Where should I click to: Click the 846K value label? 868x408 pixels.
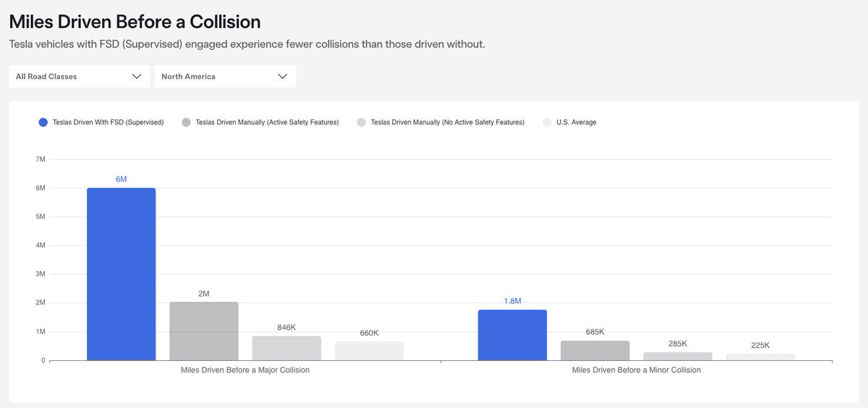click(286, 327)
